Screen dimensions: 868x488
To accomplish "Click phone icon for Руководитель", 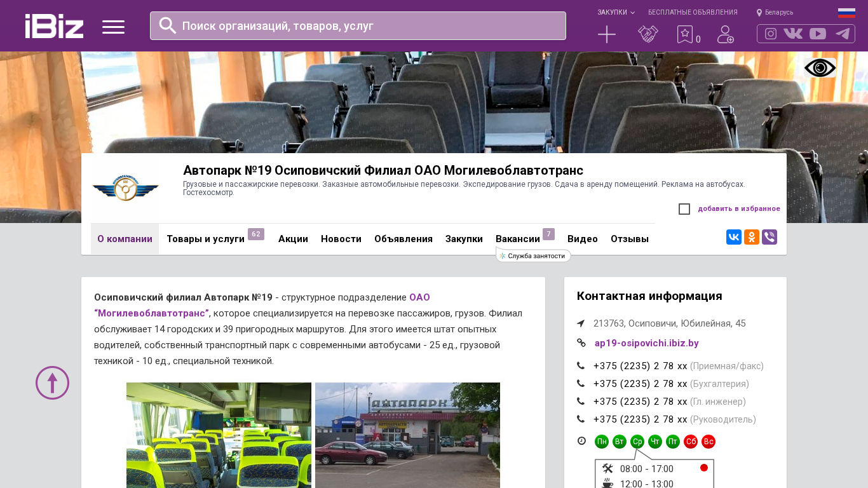I will coord(581,419).
